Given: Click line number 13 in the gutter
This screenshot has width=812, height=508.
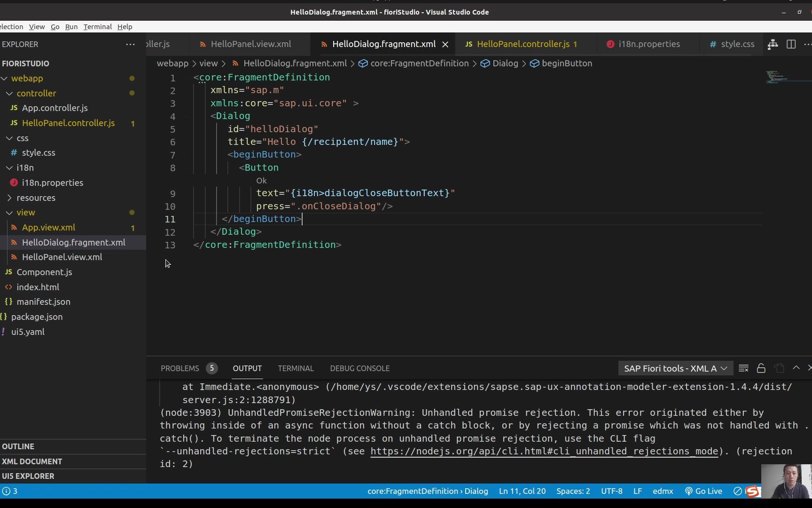Looking at the screenshot, I should pos(170,245).
